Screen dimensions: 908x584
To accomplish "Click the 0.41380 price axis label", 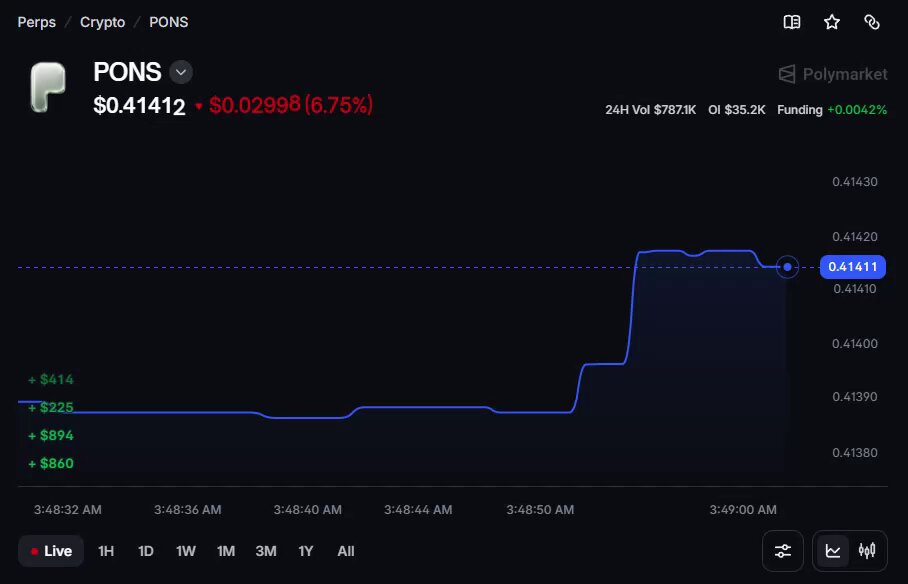I will tap(855, 452).
